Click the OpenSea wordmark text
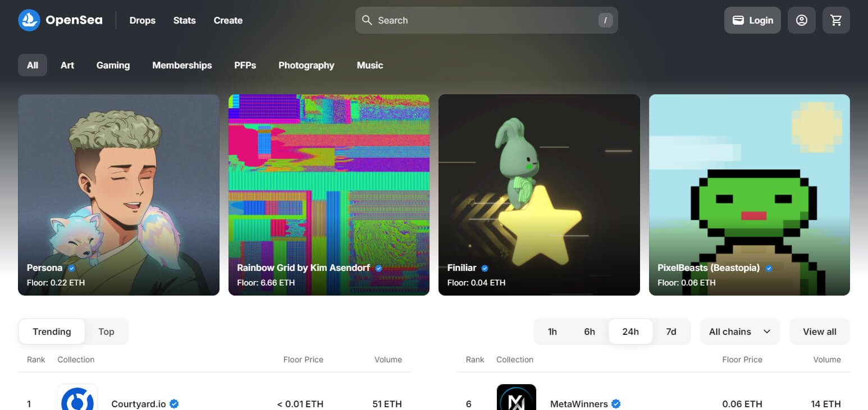Viewport: 868px width, 410px height. (74, 20)
